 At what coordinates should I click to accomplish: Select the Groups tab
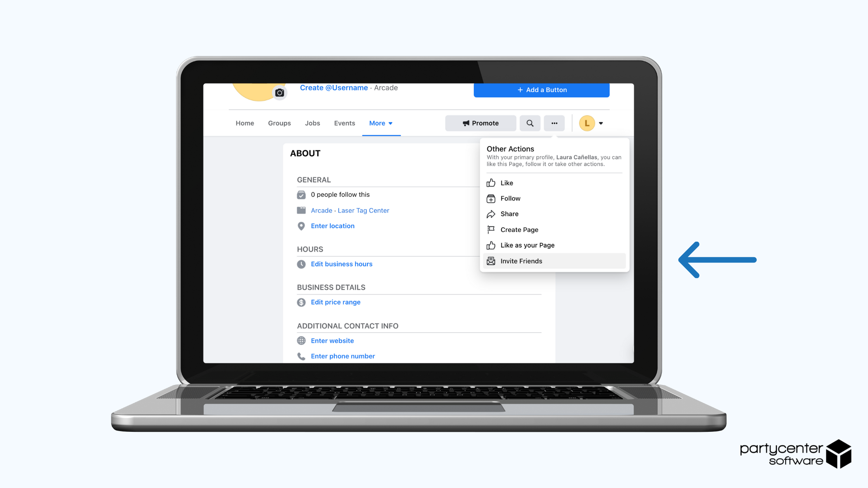(278, 123)
